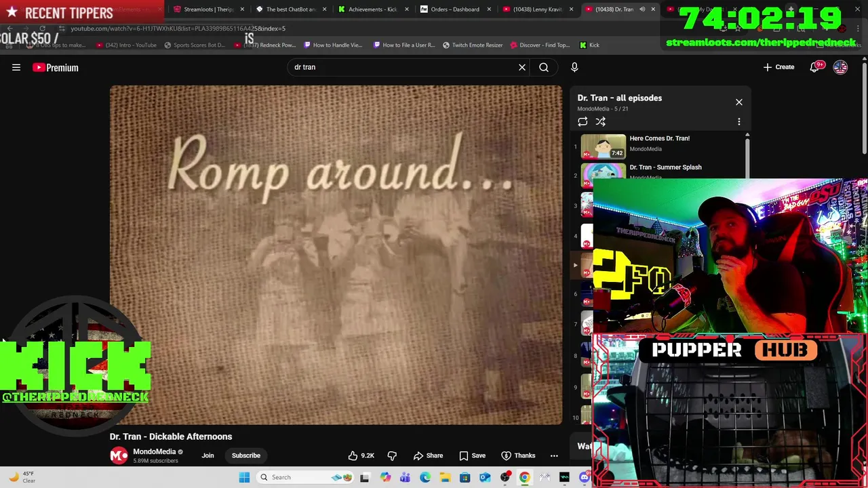The height and width of the screenshot is (488, 868).
Task: Open the YouTube hamburger guide menu
Action: (16, 67)
